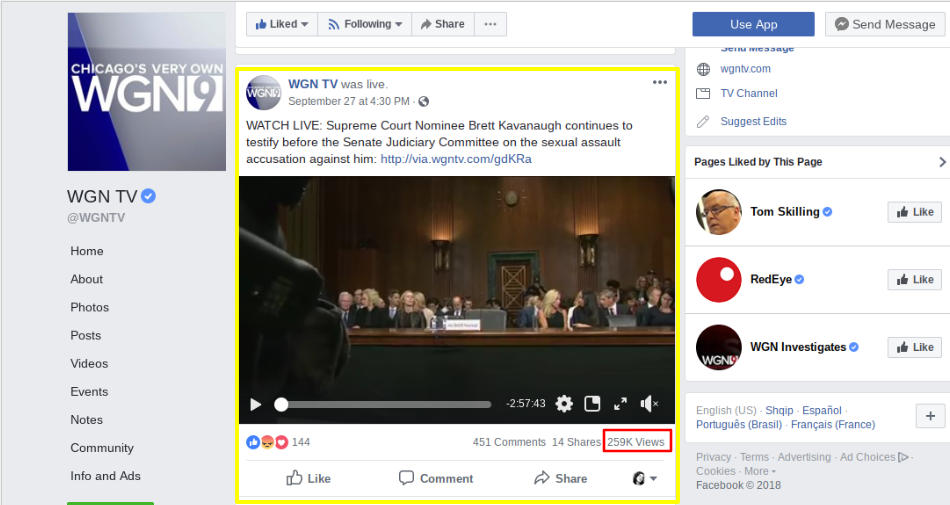Expand Pages Liked by This Page

click(x=942, y=162)
